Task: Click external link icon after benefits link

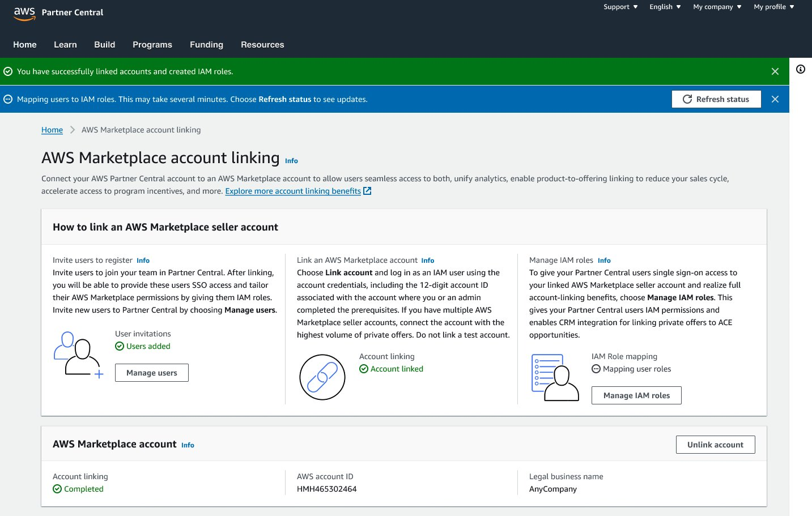Action: pyautogui.click(x=367, y=191)
